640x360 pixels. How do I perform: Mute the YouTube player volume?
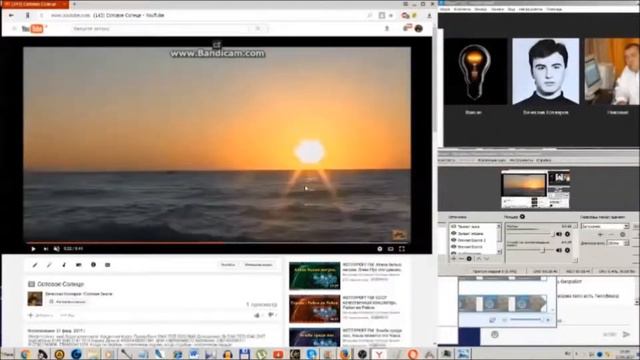click(57, 249)
